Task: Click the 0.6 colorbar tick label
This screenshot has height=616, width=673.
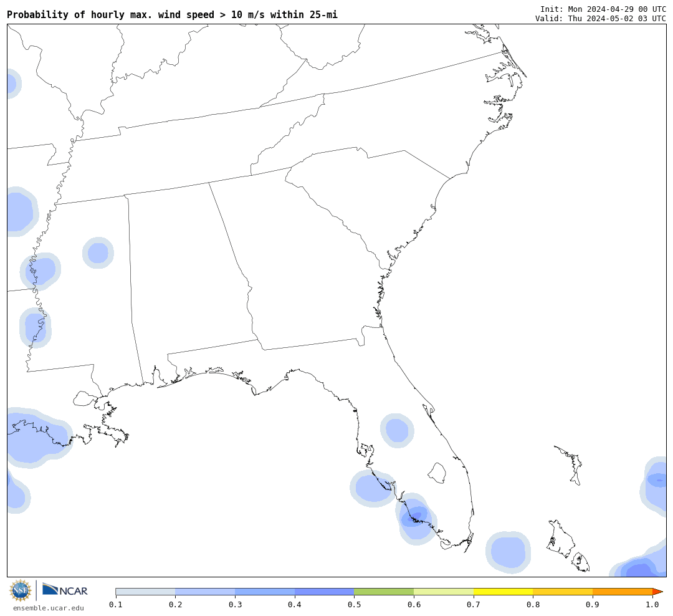Action: click(414, 604)
